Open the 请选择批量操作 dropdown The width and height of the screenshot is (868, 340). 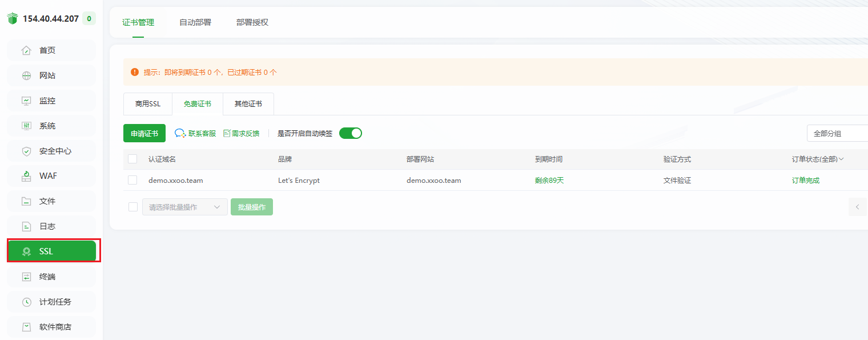[185, 207]
